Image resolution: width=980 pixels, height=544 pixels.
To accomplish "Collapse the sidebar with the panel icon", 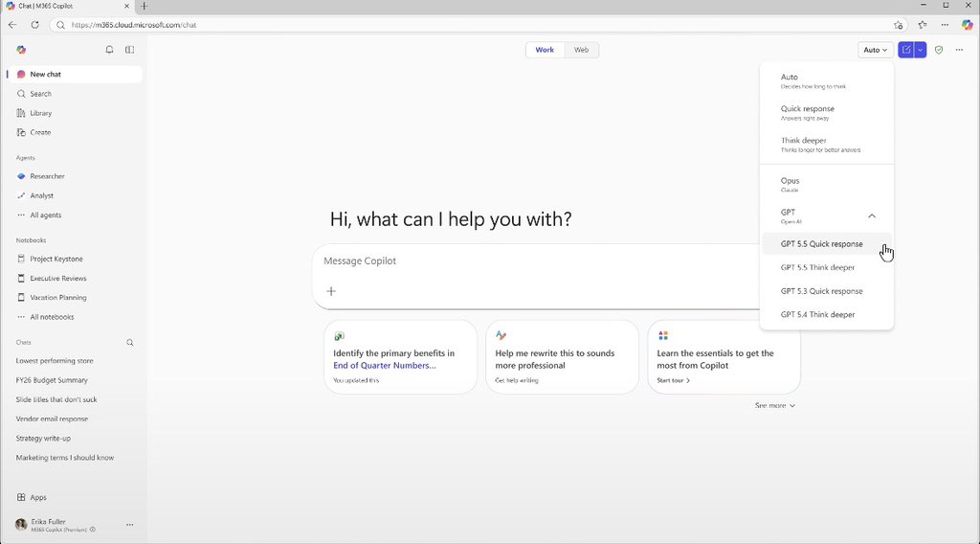I will [x=129, y=50].
